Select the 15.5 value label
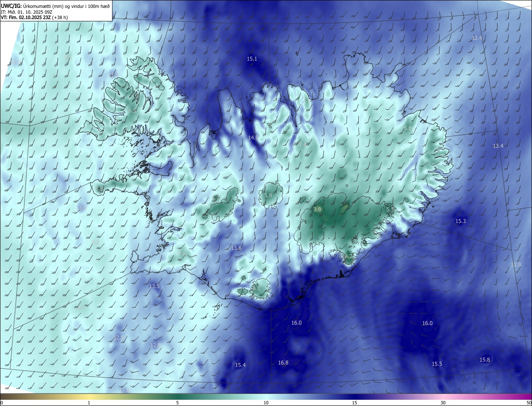The height and width of the screenshot is (406, 532). [x=437, y=364]
